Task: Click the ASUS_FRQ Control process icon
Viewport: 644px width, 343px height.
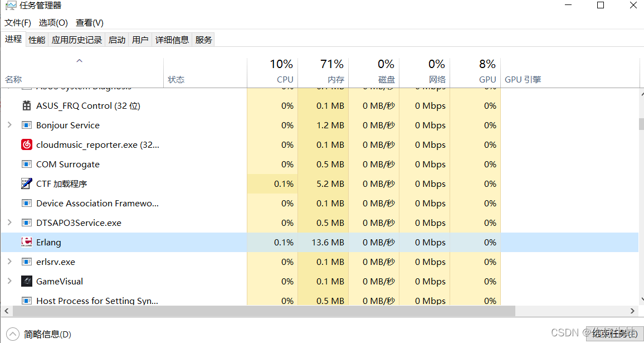Action: [x=27, y=106]
